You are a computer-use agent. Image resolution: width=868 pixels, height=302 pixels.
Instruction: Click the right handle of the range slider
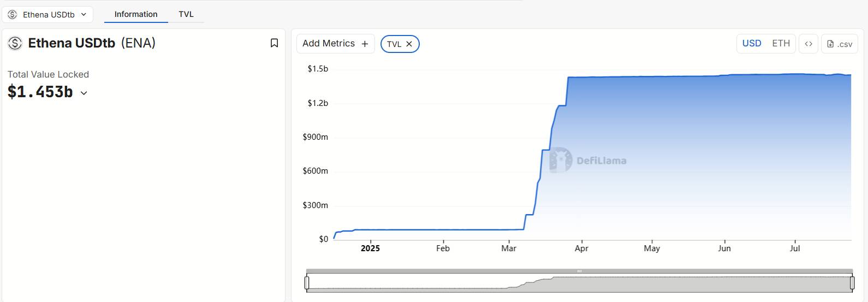coord(852,283)
